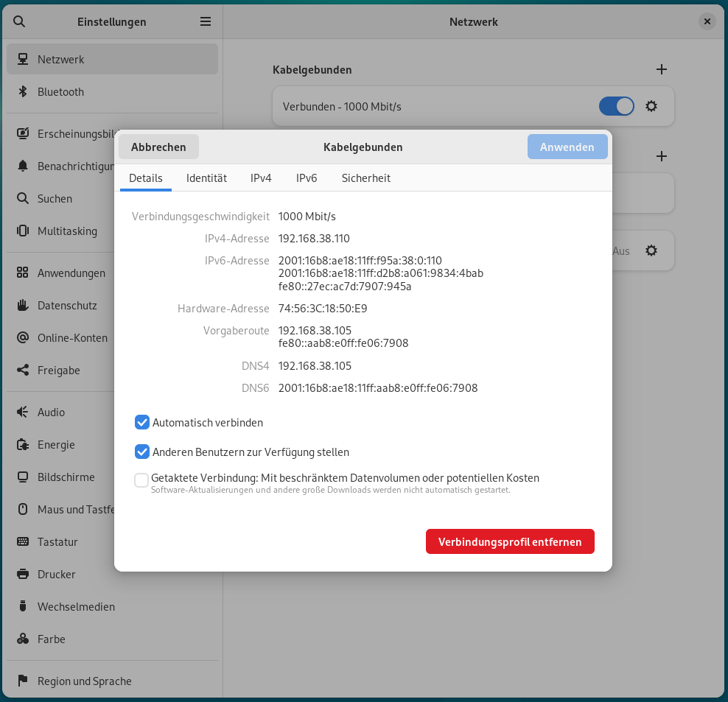Click the Bluetooth icon in sidebar
Viewport: 728px width, 702px height.
pyautogui.click(x=23, y=92)
